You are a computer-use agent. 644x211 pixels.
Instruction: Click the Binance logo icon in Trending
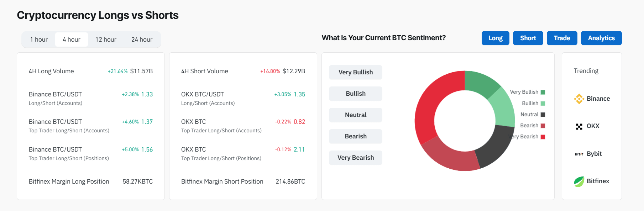(x=579, y=99)
